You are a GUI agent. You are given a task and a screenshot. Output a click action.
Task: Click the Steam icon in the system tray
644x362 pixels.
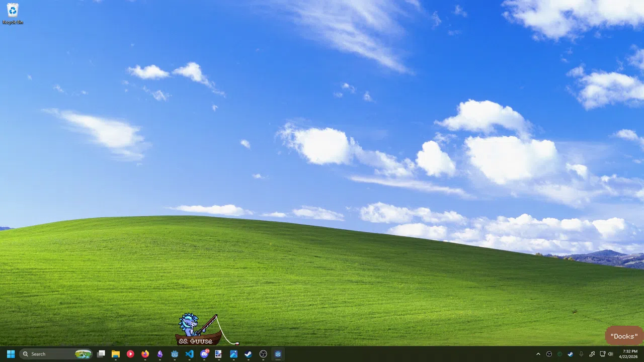(x=570, y=354)
